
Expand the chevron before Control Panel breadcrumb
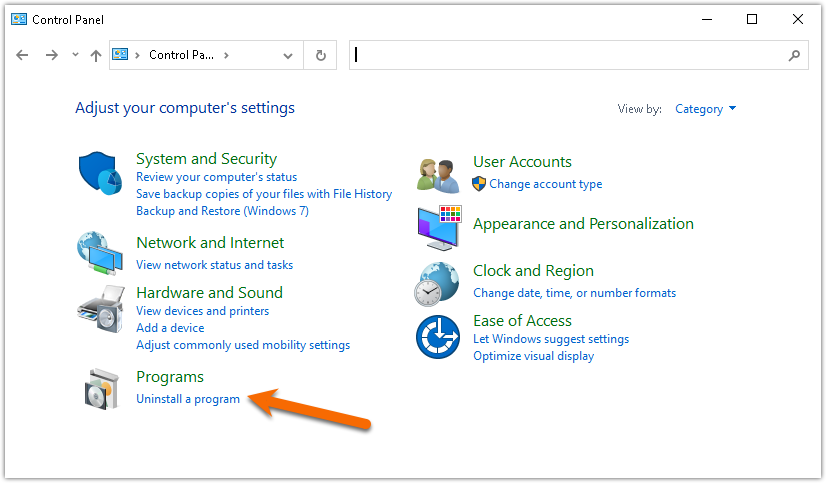click(137, 55)
